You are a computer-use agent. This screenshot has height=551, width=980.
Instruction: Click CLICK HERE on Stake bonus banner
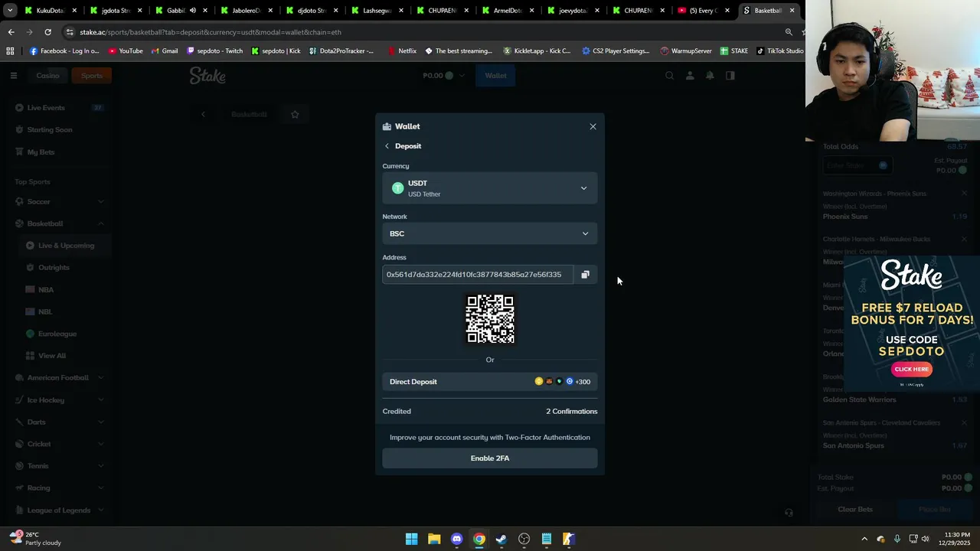point(911,369)
